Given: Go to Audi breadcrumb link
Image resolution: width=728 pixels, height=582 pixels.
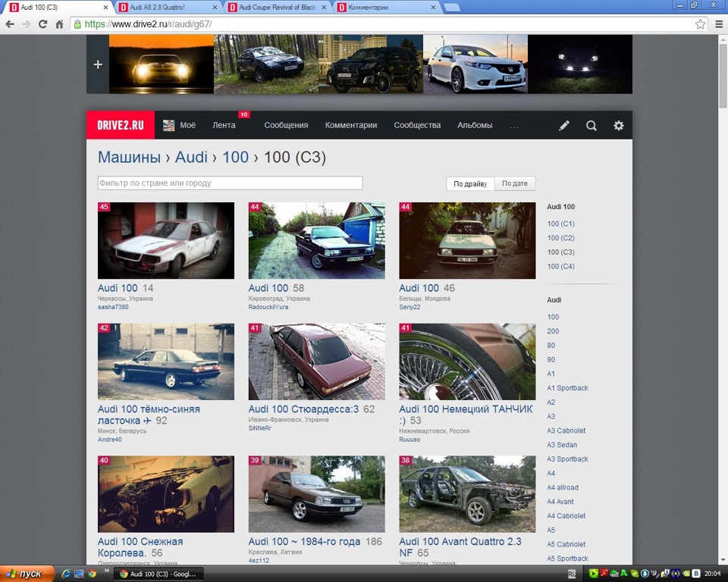Looking at the screenshot, I should click(x=191, y=158).
